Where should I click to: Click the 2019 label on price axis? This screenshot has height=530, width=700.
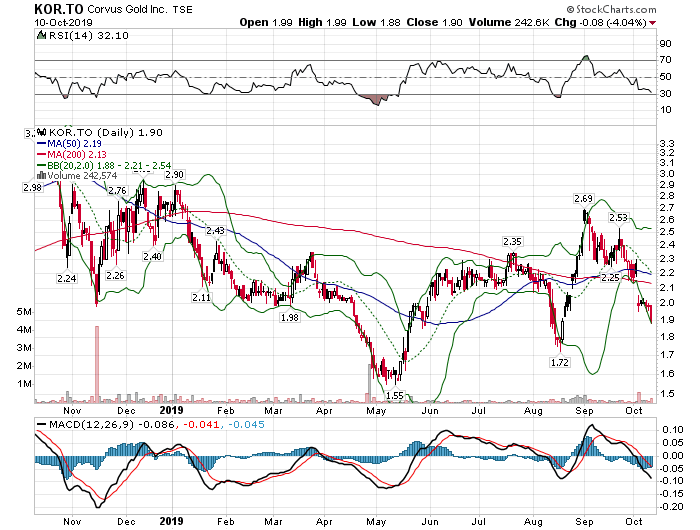[171, 410]
